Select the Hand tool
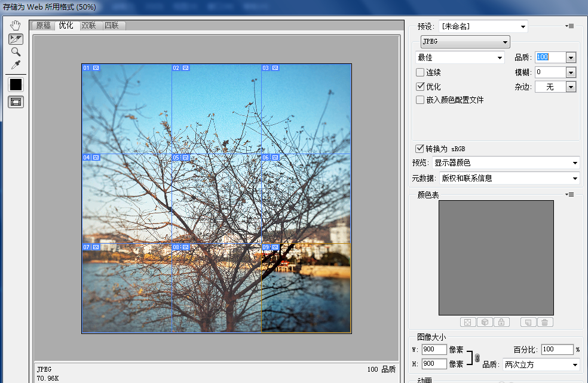Viewport: 588px width, 383px height. click(x=16, y=26)
